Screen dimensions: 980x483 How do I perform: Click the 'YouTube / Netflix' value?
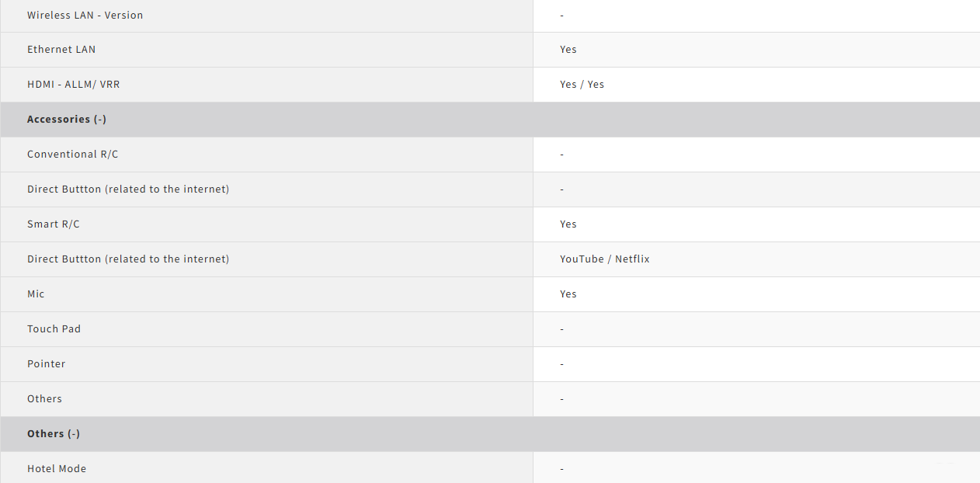click(x=604, y=259)
